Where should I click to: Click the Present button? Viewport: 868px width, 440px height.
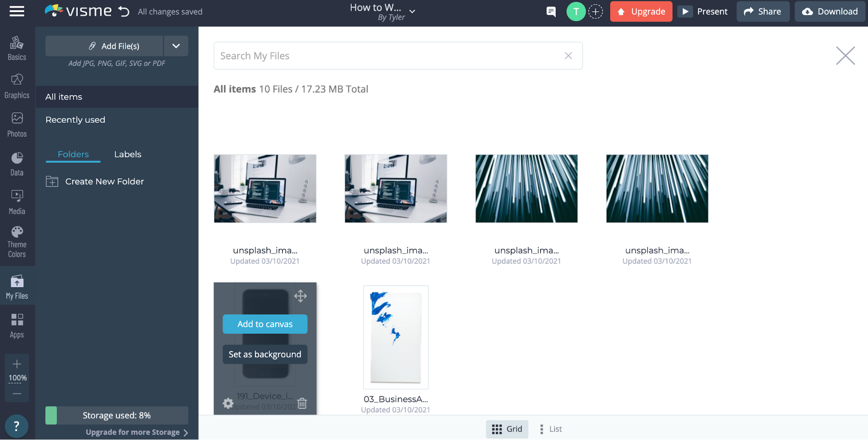(703, 12)
